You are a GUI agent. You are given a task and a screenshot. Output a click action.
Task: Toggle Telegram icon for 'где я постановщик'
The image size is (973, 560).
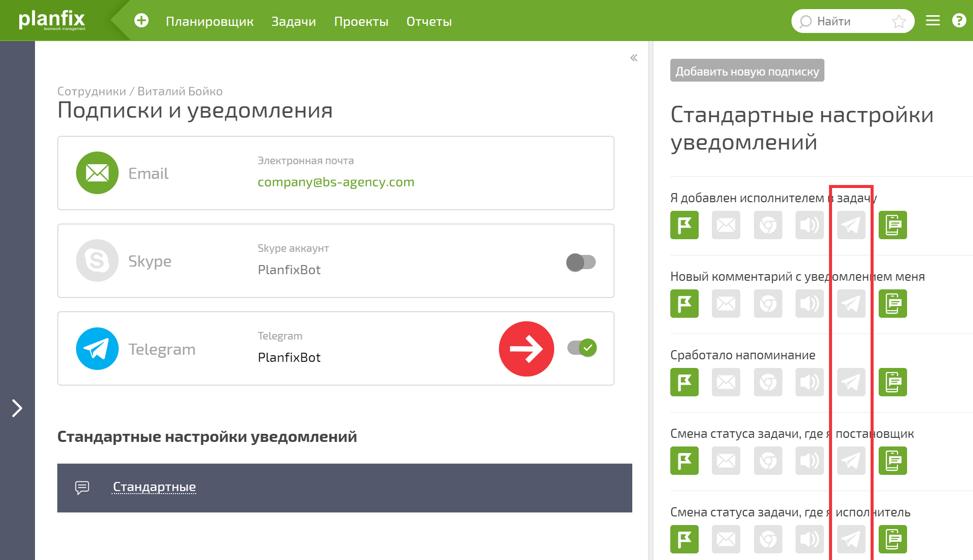[x=851, y=461]
